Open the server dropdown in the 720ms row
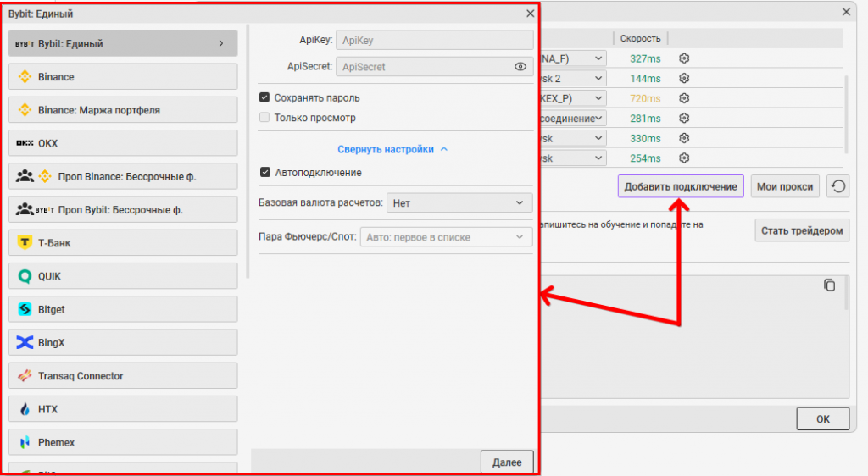868x476 pixels. click(x=573, y=98)
